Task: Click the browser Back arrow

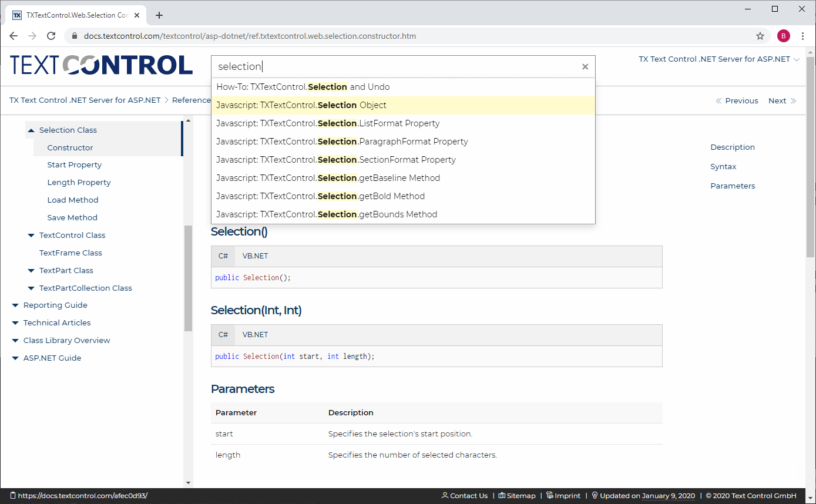Action: click(14, 36)
